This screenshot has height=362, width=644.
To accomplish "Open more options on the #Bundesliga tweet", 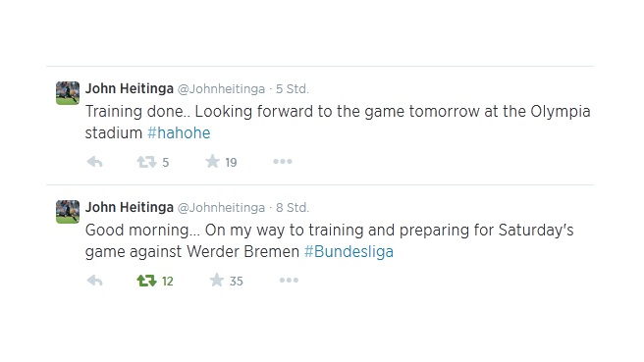I will pos(289,281).
